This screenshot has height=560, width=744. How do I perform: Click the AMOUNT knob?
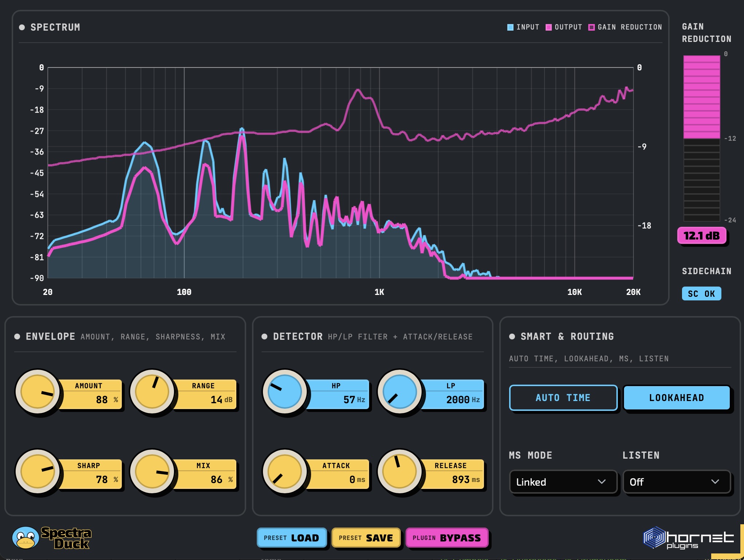click(38, 392)
